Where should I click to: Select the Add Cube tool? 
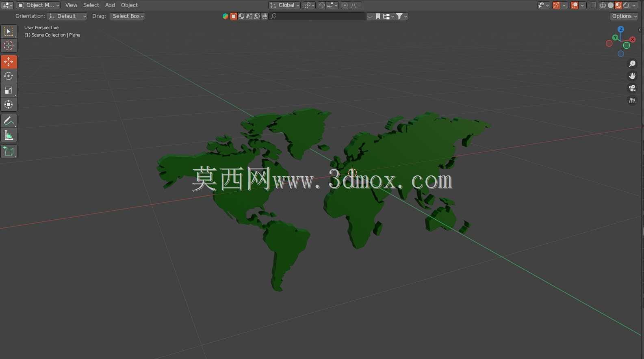(x=9, y=151)
